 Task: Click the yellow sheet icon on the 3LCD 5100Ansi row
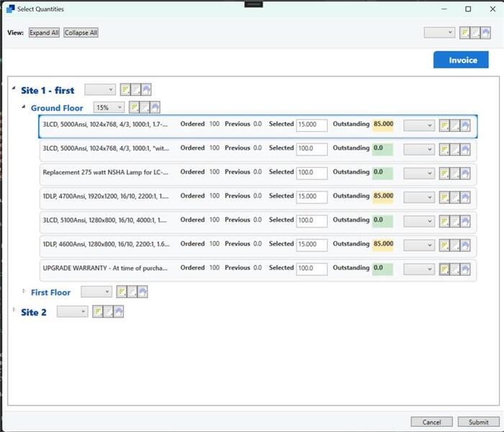pyautogui.click(x=444, y=221)
